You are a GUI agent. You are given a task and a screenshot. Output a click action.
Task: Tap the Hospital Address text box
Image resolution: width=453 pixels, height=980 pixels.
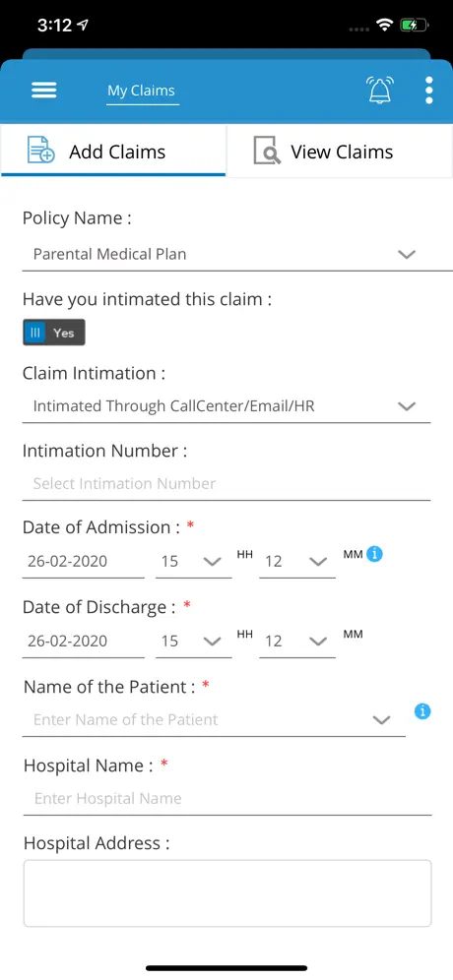click(x=227, y=893)
